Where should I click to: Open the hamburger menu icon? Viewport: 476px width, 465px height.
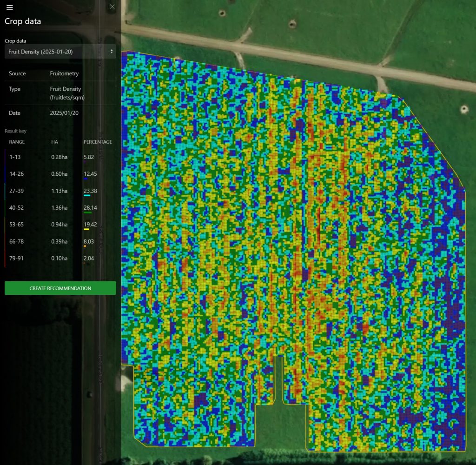click(x=10, y=7)
